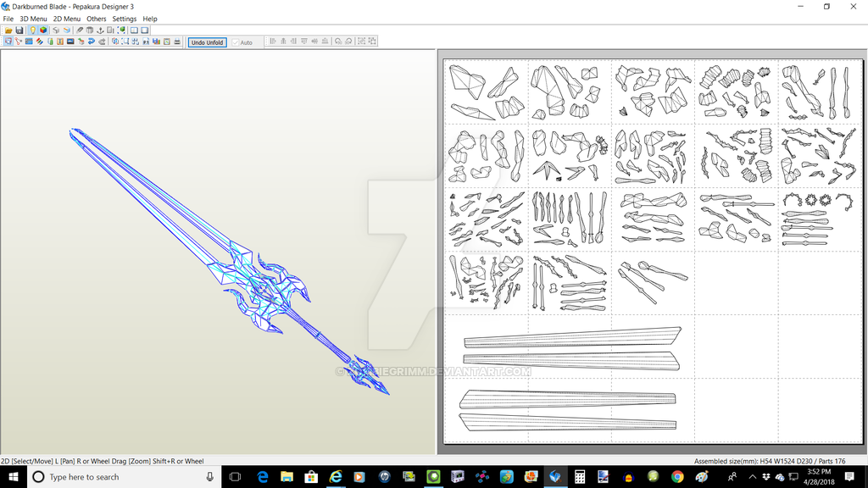Open the 2D Menu

pyautogui.click(x=67, y=19)
